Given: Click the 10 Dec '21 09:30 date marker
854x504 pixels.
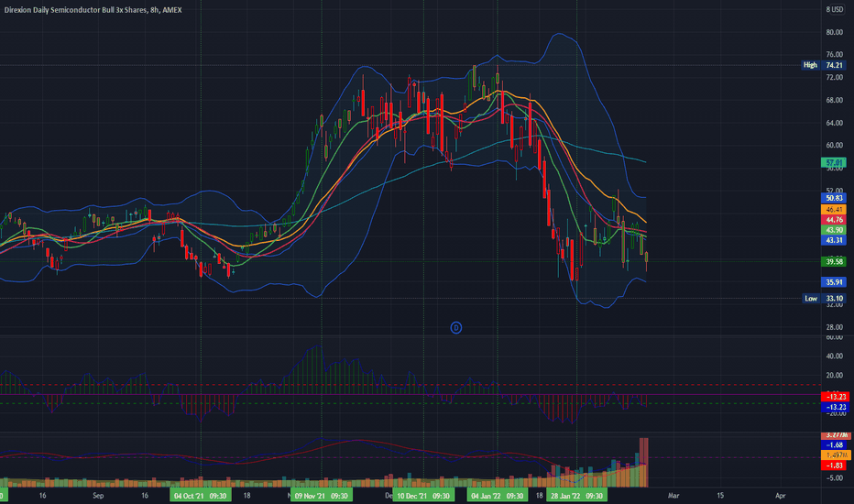Looking at the screenshot, I should point(423,495).
